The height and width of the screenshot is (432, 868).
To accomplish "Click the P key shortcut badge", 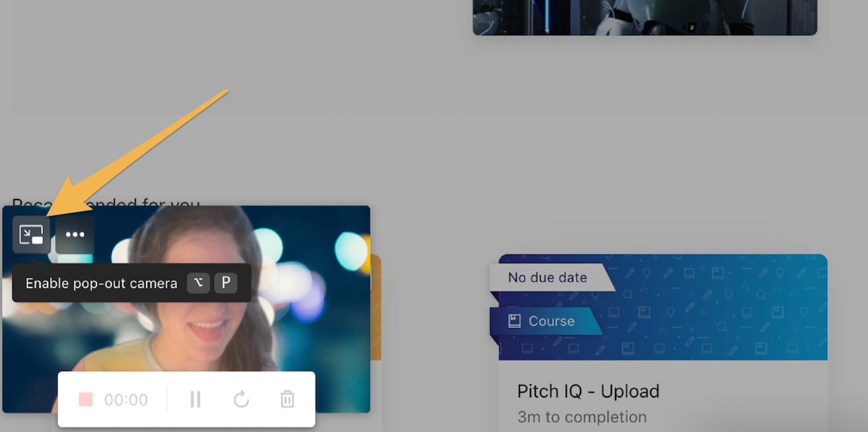I will coord(226,283).
